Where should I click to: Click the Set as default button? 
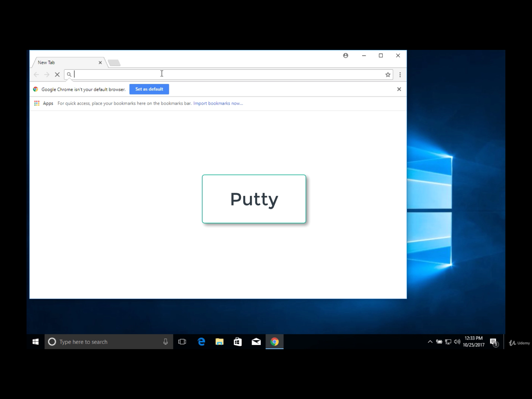149,89
